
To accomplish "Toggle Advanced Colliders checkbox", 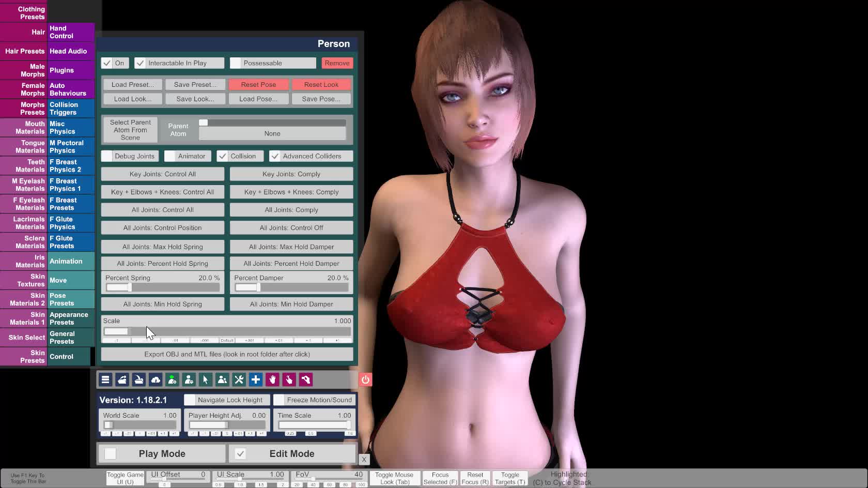I will (275, 156).
